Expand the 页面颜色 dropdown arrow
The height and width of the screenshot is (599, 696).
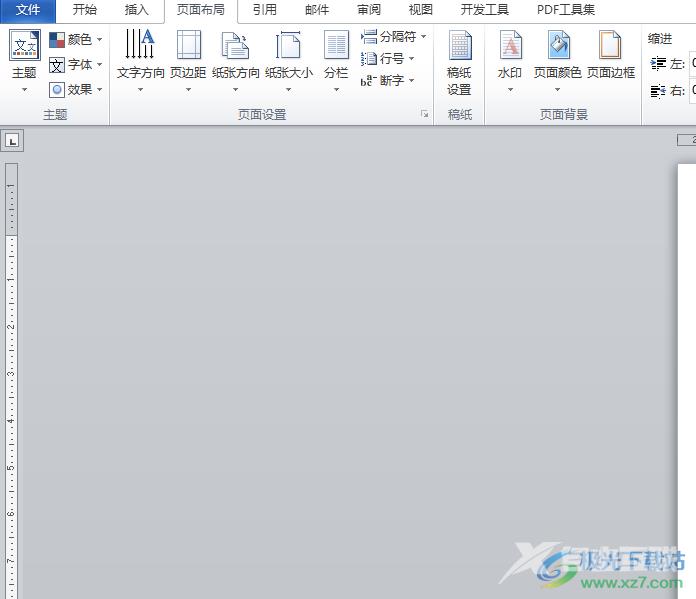tap(558, 90)
